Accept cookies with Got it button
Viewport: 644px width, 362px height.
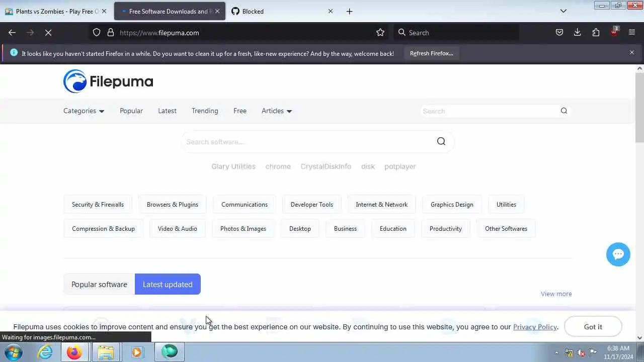pyautogui.click(x=593, y=327)
